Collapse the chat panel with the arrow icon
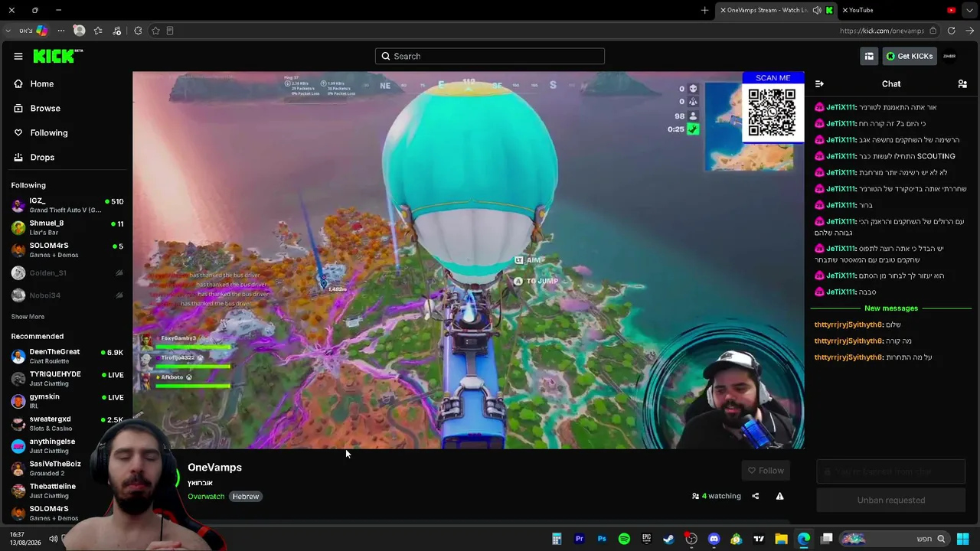The width and height of the screenshot is (980, 551). pyautogui.click(x=819, y=84)
